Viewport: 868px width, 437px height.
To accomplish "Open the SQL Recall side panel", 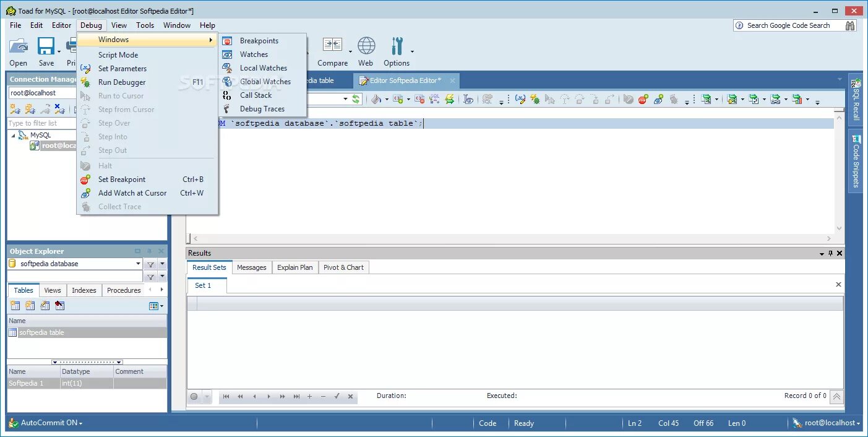I will pyautogui.click(x=856, y=99).
